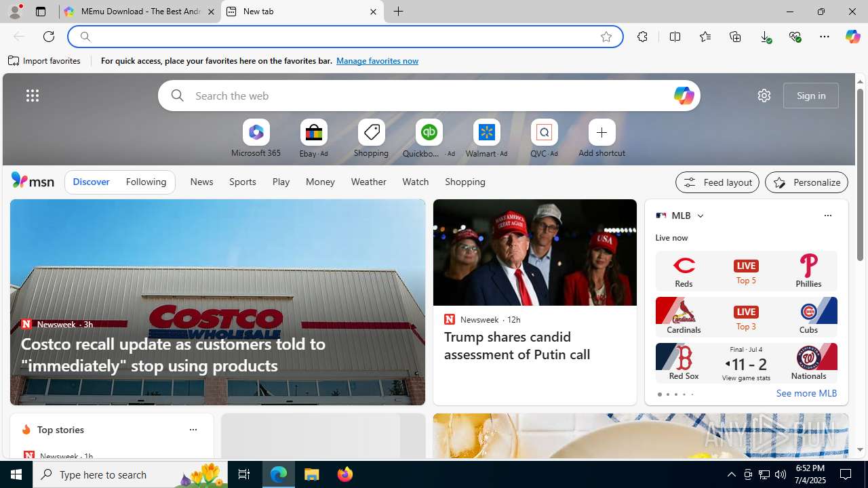Open Firefox from taskbar
Viewport: 868px width, 488px height.
coord(345,474)
